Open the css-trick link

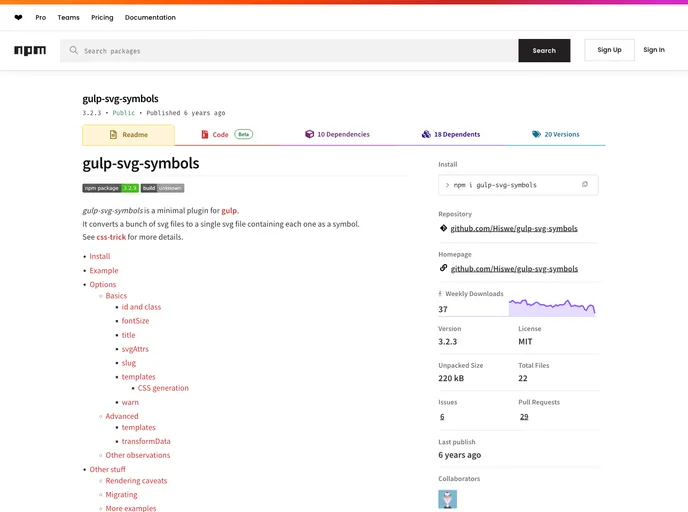pyautogui.click(x=111, y=237)
